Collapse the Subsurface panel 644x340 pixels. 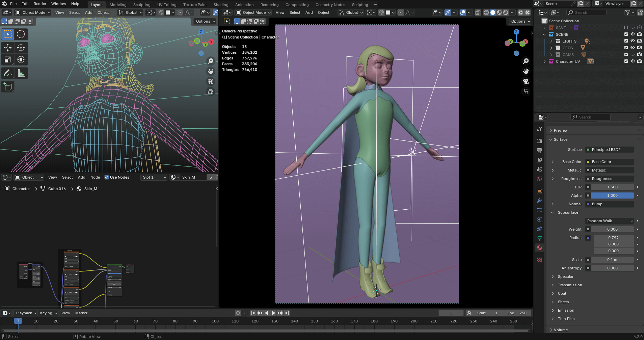(x=568, y=212)
